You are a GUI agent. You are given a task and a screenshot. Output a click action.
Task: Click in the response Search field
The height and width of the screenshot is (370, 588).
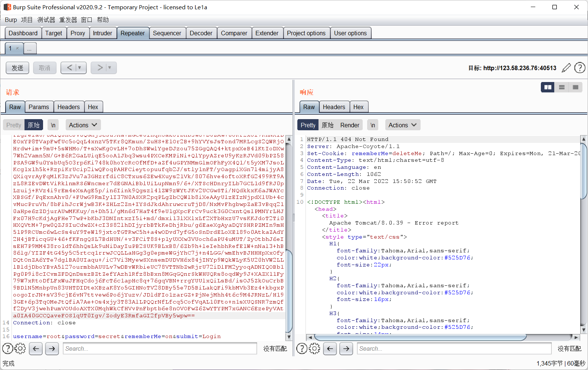coord(454,348)
